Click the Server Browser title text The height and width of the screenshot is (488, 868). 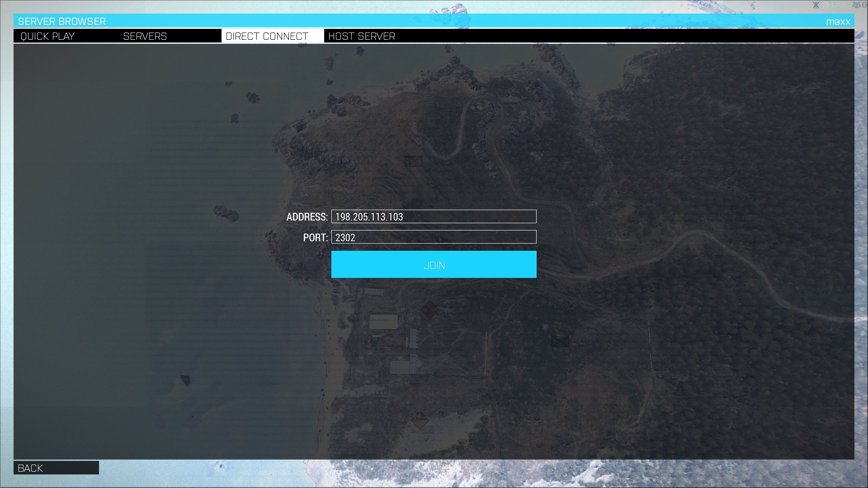(62, 21)
